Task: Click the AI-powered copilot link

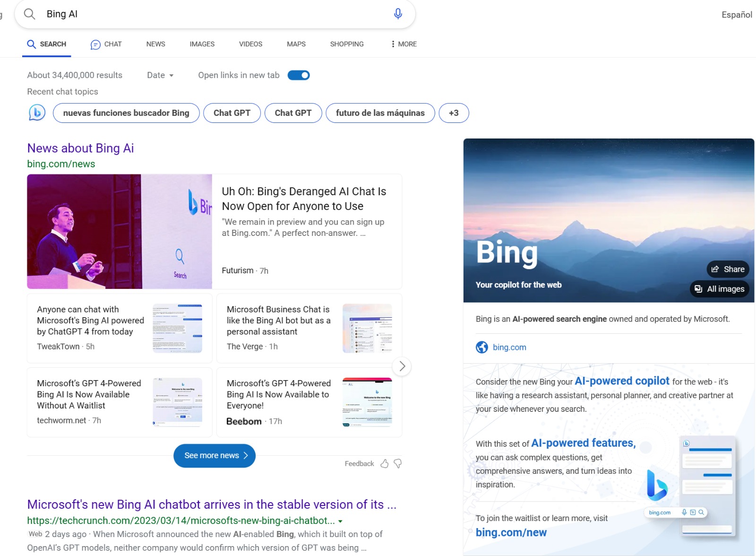Action: 622,381
